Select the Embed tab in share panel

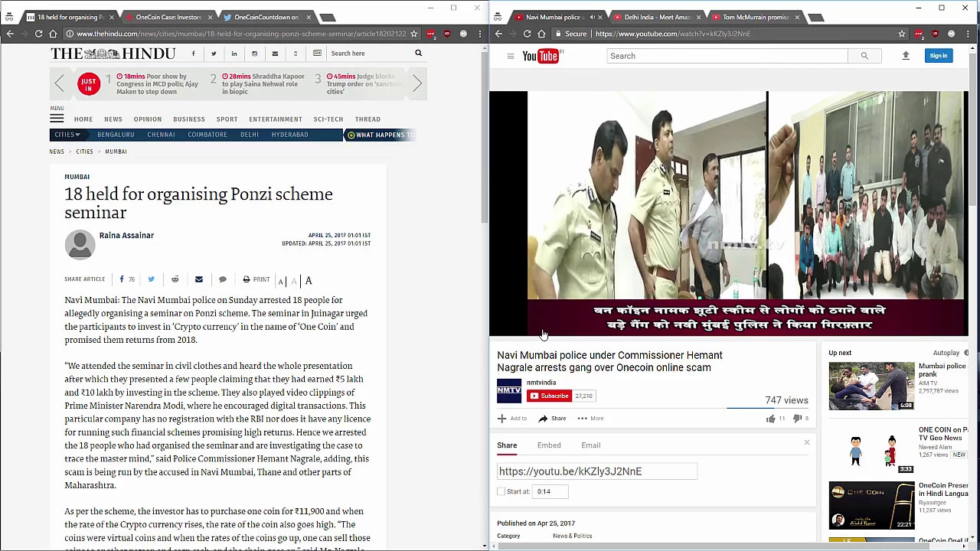549,445
